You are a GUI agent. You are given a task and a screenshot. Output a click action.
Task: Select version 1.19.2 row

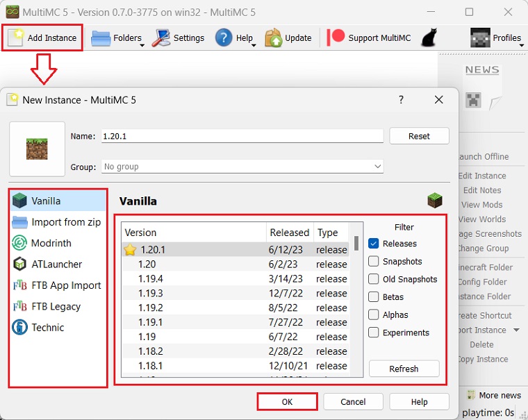[236, 308]
